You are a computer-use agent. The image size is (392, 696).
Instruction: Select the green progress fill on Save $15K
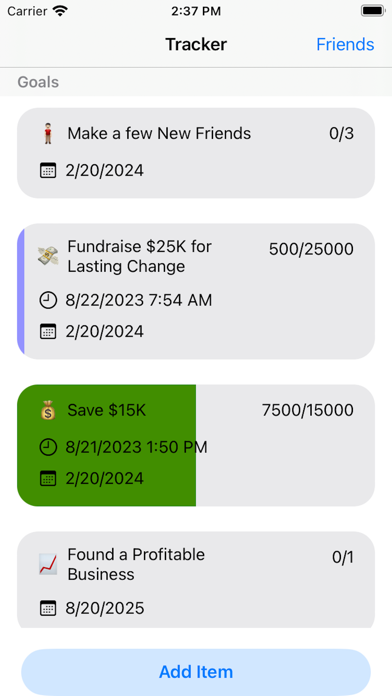[x=107, y=445]
